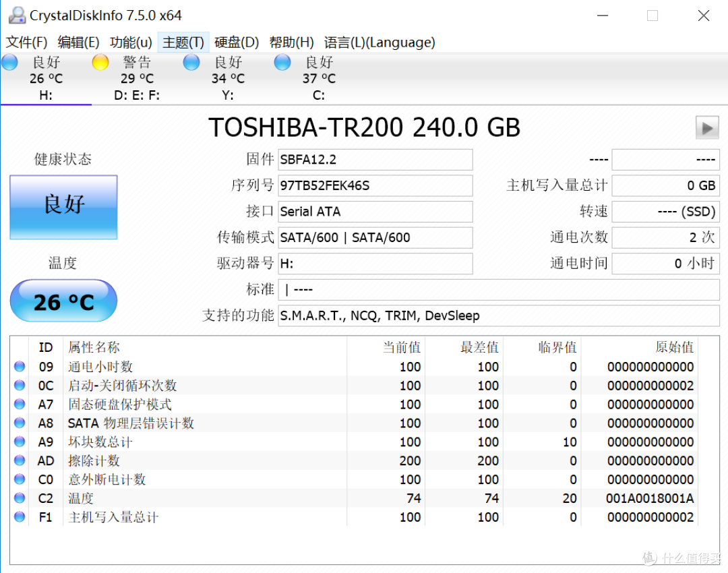The image size is (728, 573).
Task: Click the 良好 health status button
Action: (x=63, y=206)
